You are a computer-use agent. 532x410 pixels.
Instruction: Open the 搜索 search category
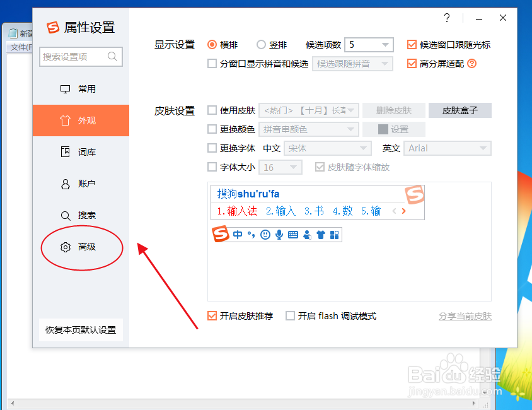(81, 215)
